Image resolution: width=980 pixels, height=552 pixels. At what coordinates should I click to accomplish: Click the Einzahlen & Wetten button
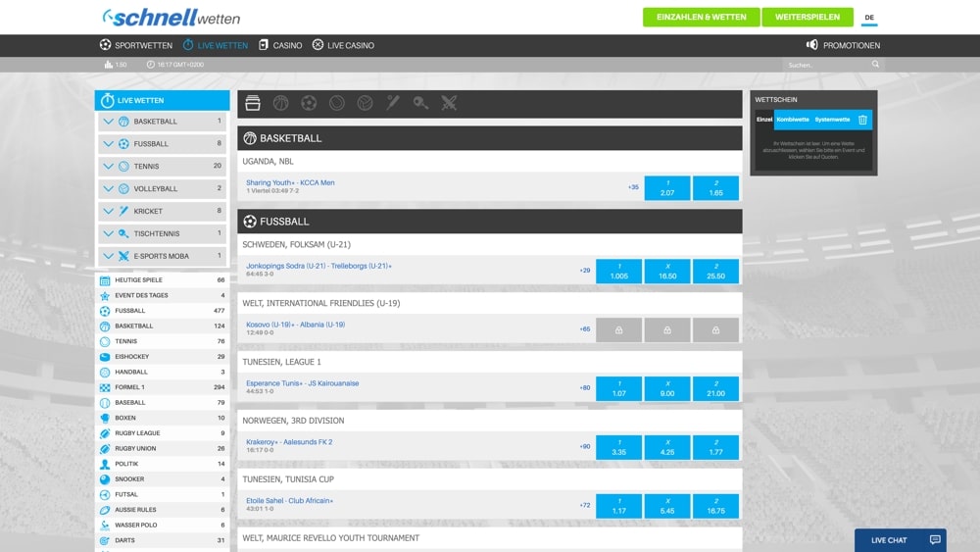pos(702,17)
